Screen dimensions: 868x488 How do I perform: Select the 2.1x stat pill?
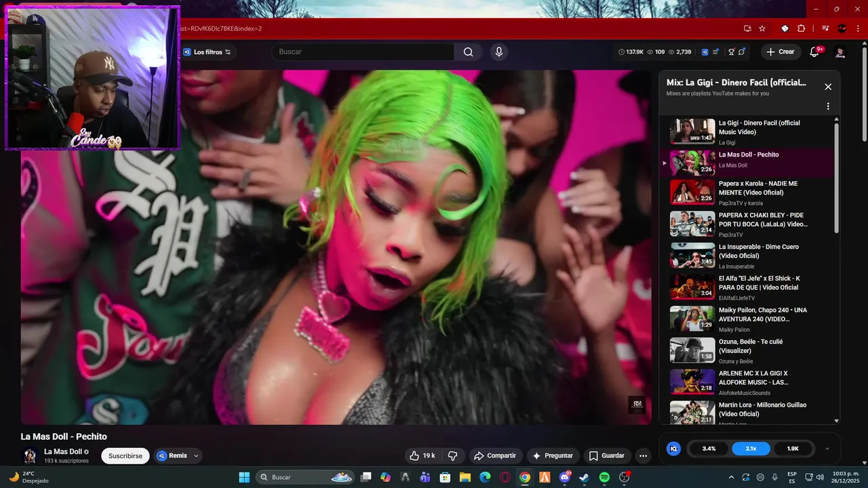(751, 449)
